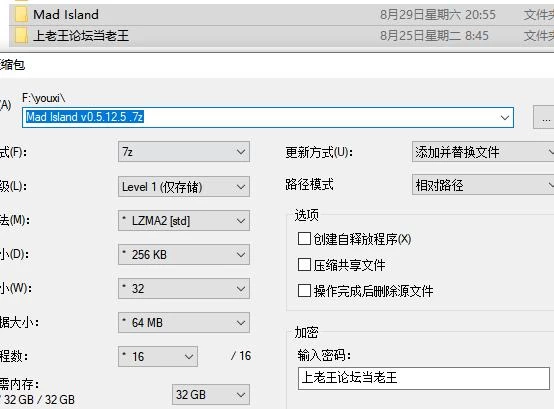Click the / 16 total threads text
Image resolution: width=554 pixels, height=409 pixels.
[241, 356]
